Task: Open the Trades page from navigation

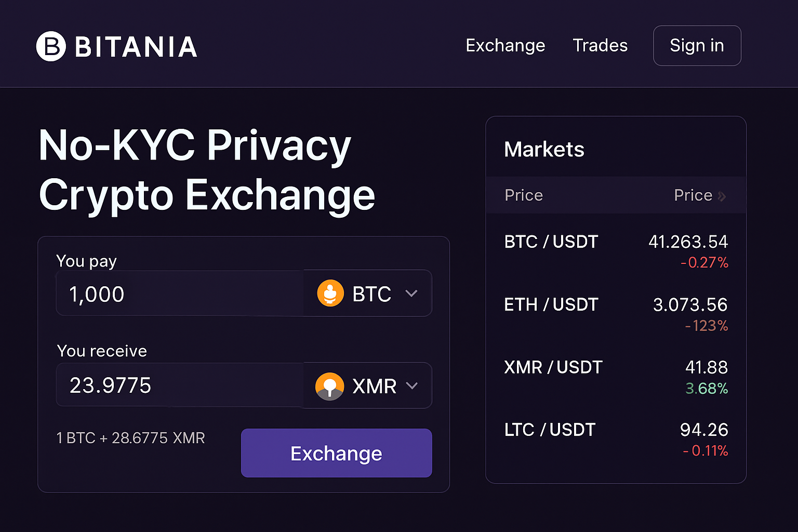Action: click(x=600, y=46)
